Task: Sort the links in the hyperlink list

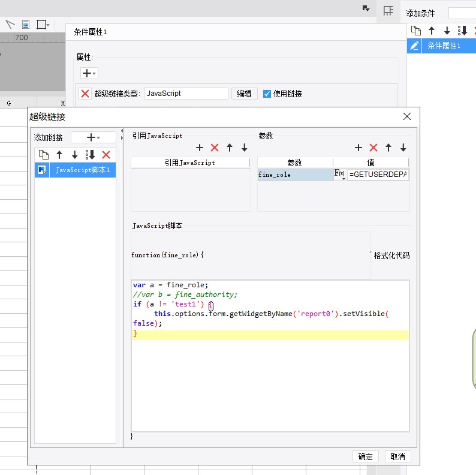Action: [x=90, y=155]
